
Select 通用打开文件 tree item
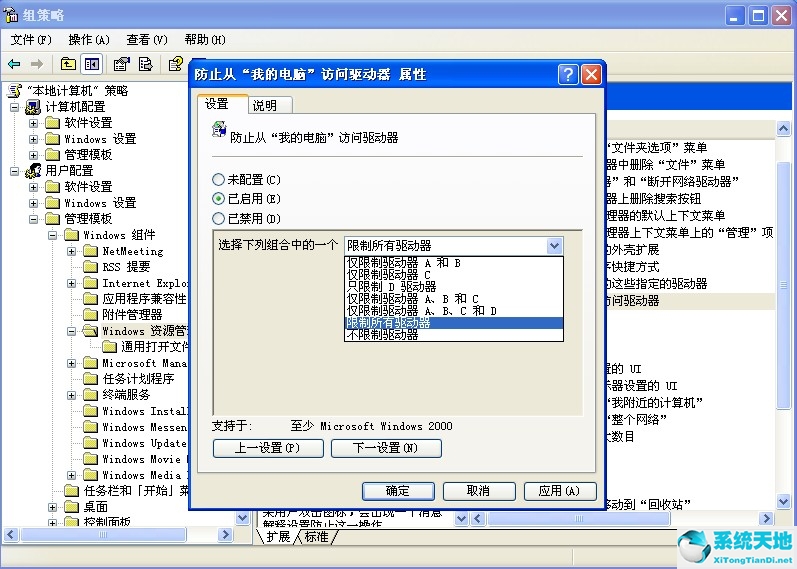coord(154,347)
